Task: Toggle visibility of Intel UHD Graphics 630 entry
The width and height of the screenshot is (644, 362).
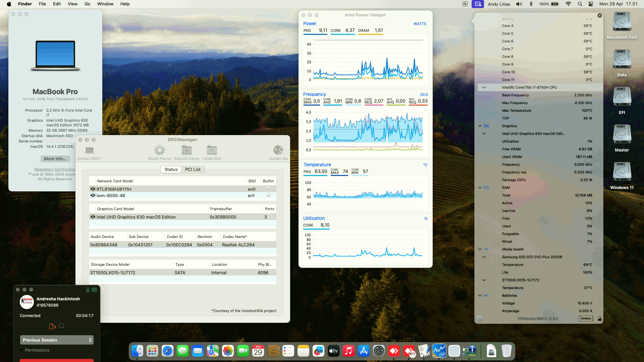Action: click(93, 217)
